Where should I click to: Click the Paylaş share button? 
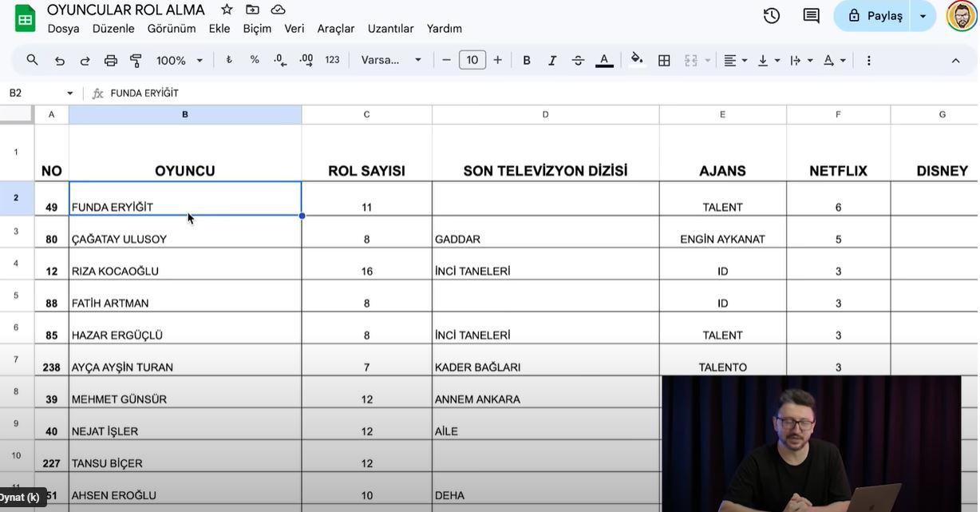point(872,16)
